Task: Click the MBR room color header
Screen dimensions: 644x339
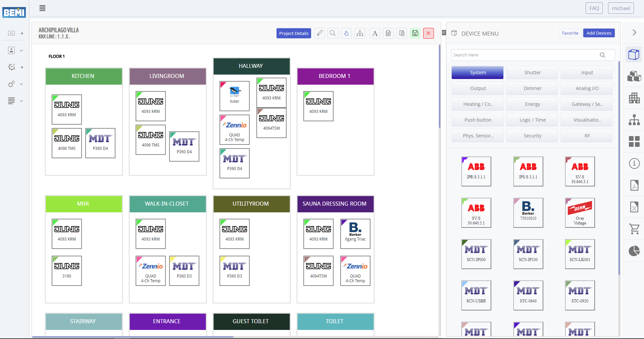Action: (84, 204)
